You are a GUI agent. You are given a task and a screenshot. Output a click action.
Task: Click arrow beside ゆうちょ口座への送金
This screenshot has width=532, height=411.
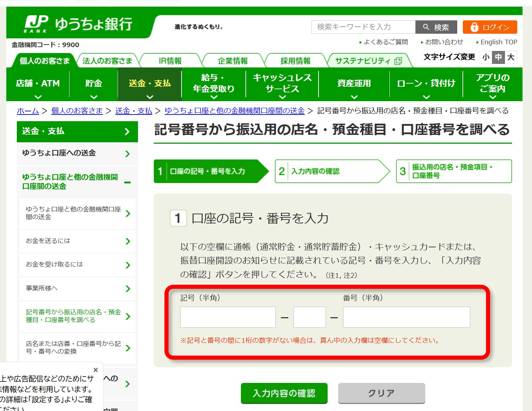tap(127, 154)
